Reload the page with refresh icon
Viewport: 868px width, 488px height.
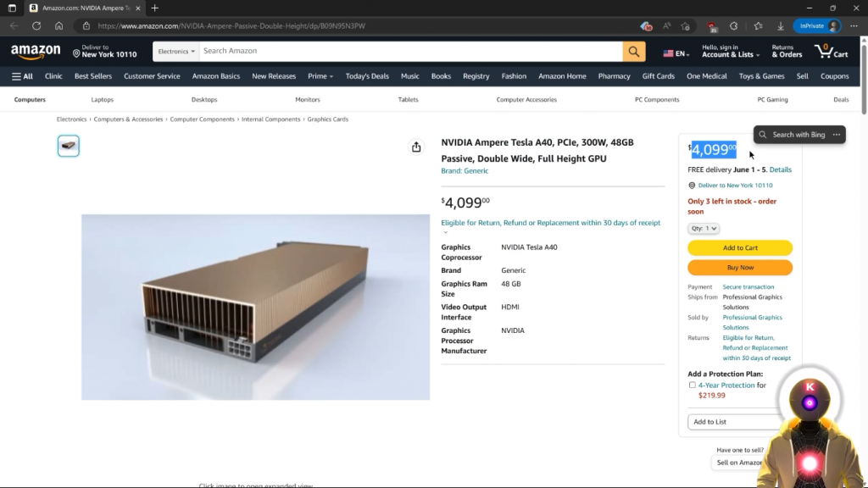[36, 26]
